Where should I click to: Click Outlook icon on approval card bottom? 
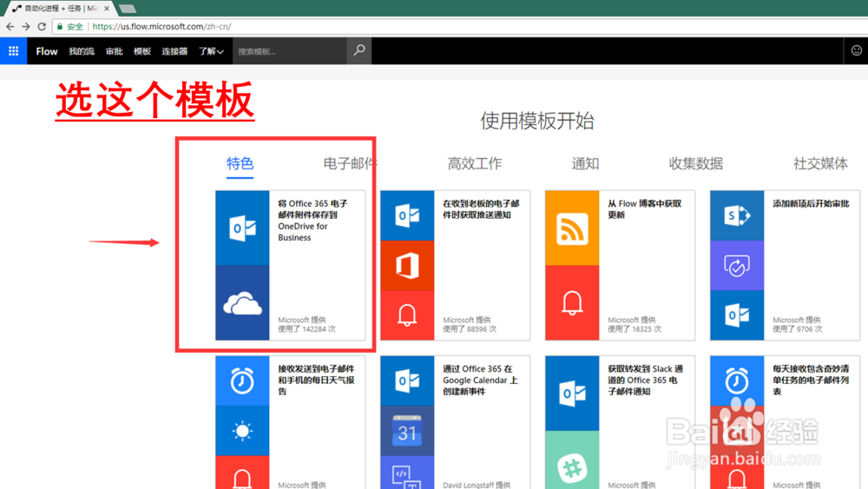[x=737, y=315]
